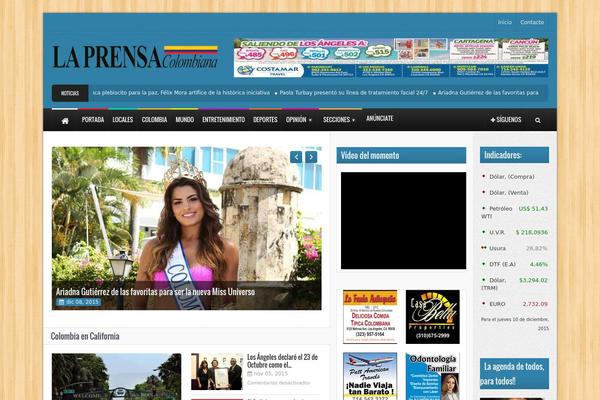Click nov 05, 2015 article date
The image size is (600, 400).
(267, 374)
